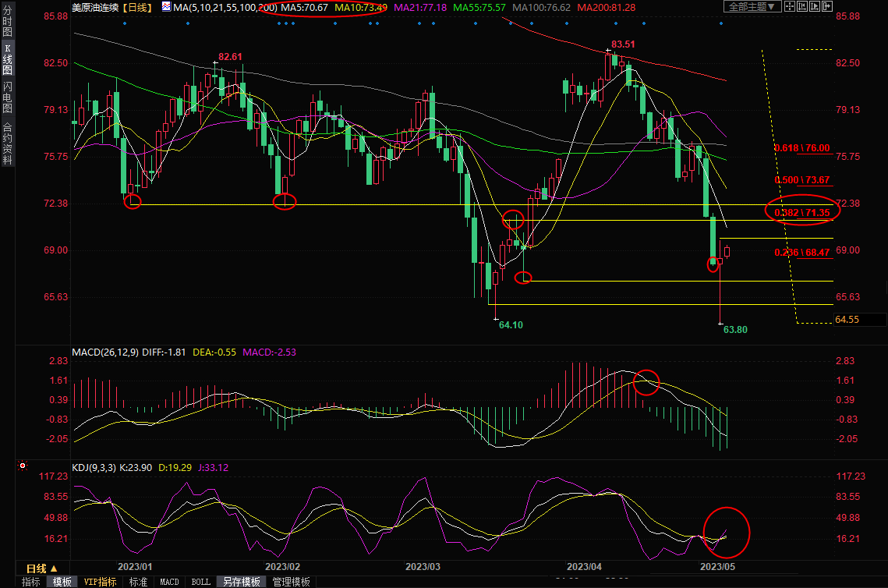Open 合约资料 contract info sidebar
The width and height of the screenshot is (888, 588).
tap(7, 143)
